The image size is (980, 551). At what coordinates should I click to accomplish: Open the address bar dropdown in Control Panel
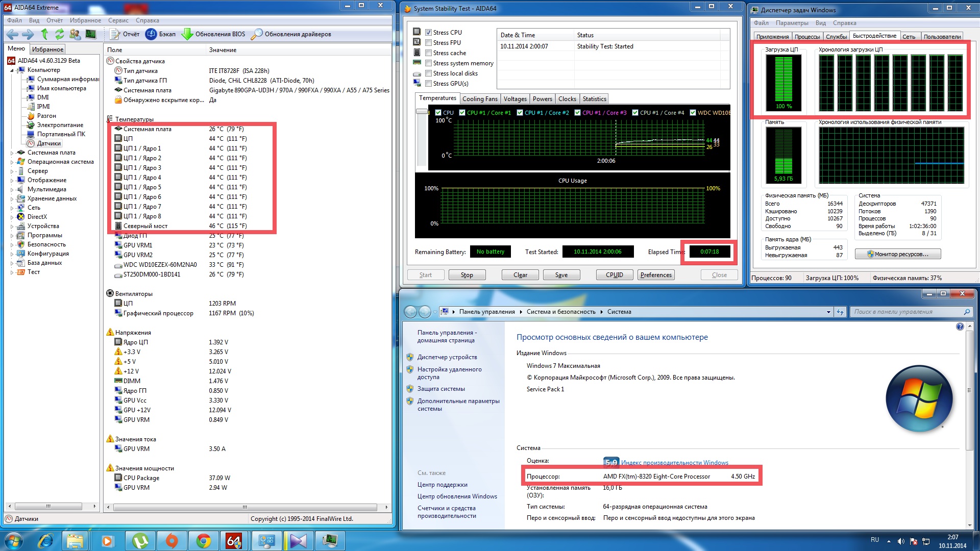coord(828,312)
